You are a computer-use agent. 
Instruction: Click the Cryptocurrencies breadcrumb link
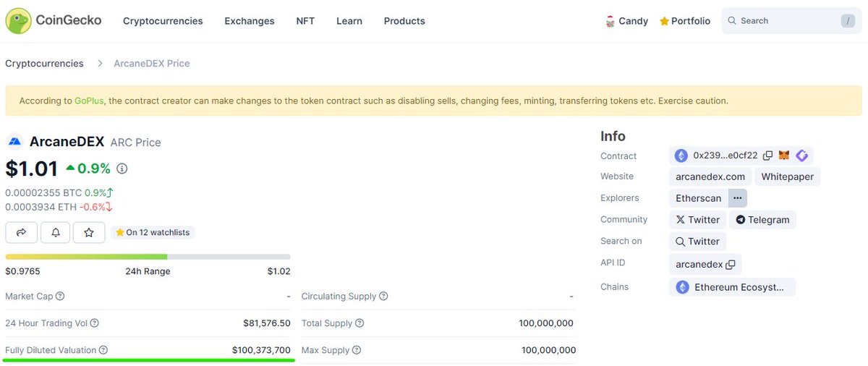44,64
